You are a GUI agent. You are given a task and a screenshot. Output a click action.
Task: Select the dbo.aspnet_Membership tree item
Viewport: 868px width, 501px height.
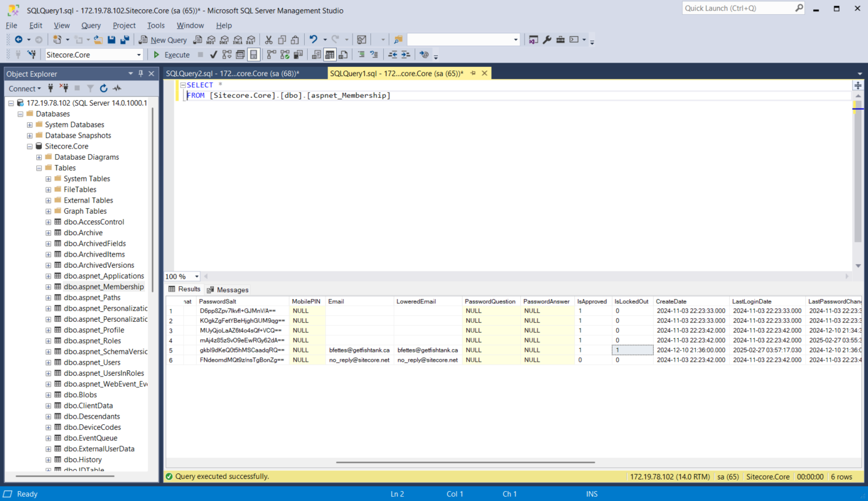coord(104,287)
